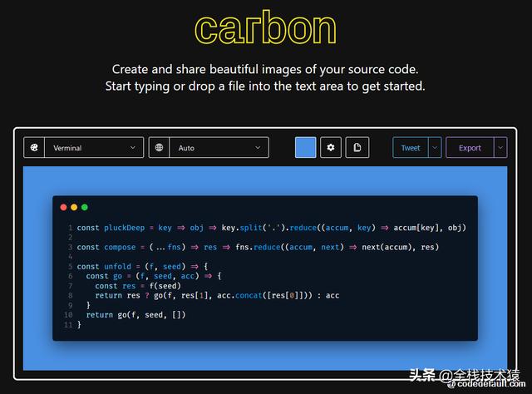This screenshot has height=394, width=532.
Task: Expand the Tweet dropdown arrow
Action: coord(435,148)
